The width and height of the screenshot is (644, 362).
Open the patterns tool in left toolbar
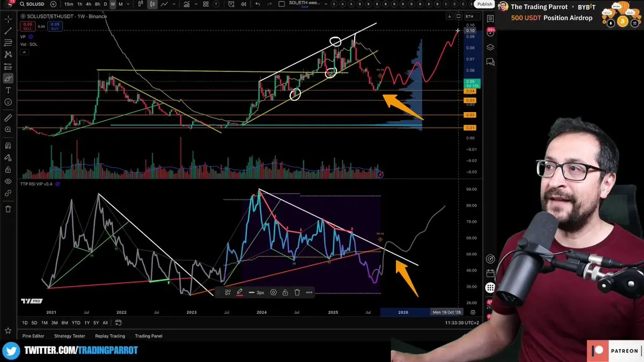click(x=8, y=54)
